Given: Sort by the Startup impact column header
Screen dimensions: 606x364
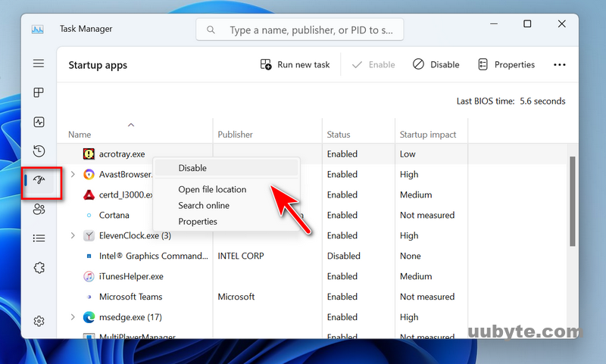Looking at the screenshot, I should click(x=428, y=135).
